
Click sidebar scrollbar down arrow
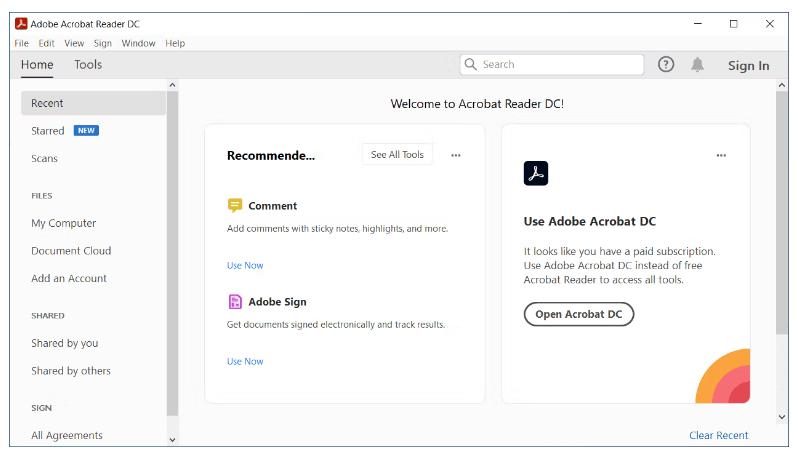(172, 440)
